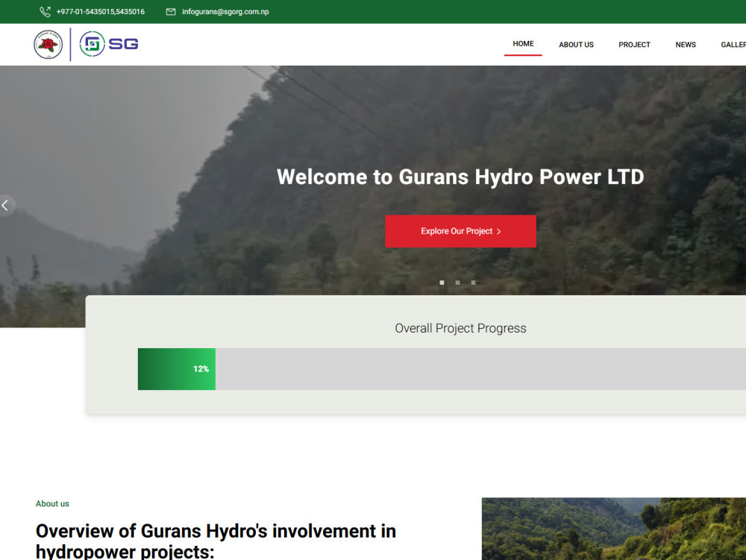
Task: Open the ABOUT US menu item
Action: 576,45
